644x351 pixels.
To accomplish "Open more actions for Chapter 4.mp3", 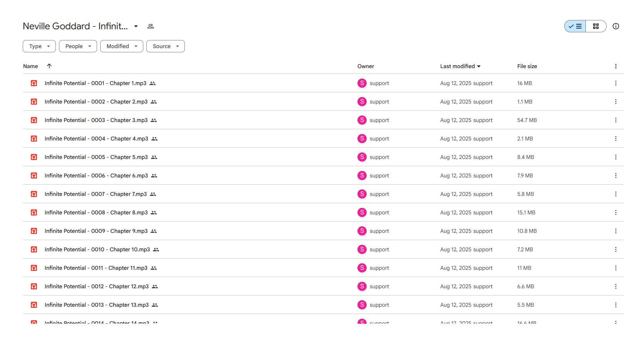I will point(616,139).
